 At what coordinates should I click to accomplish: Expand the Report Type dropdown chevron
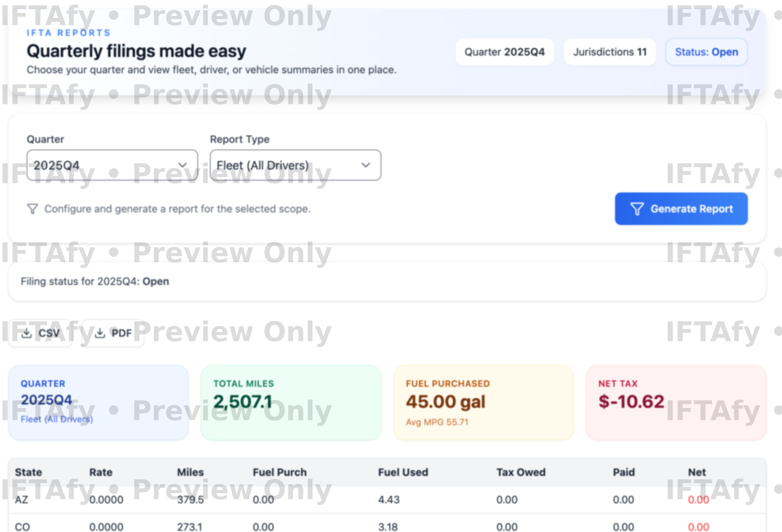point(365,165)
